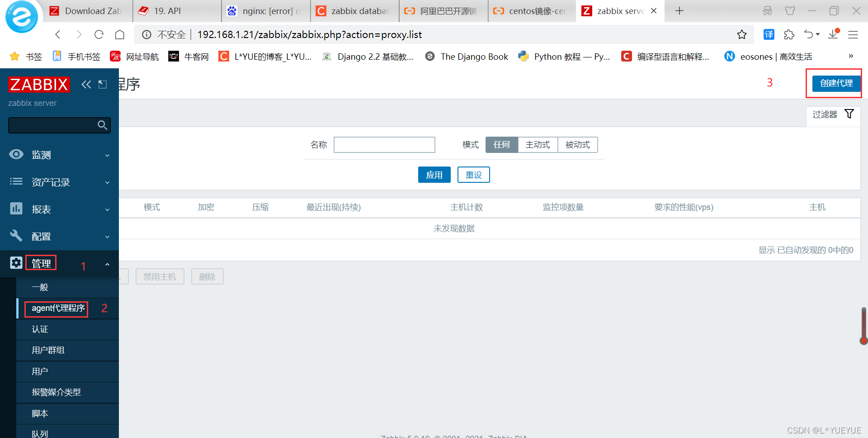Screen dimensions: 868x438
Task: Open agent代理程序 menu item
Action: (67, 308)
